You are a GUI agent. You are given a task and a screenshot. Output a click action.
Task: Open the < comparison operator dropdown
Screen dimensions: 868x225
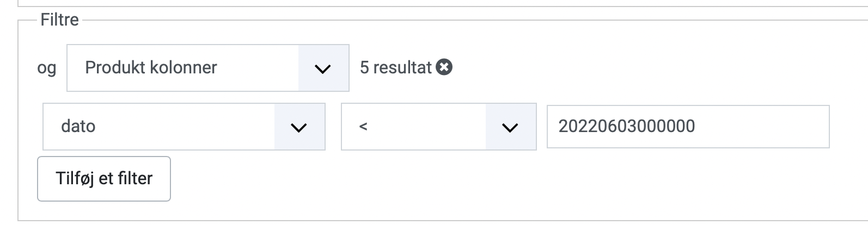point(439,127)
